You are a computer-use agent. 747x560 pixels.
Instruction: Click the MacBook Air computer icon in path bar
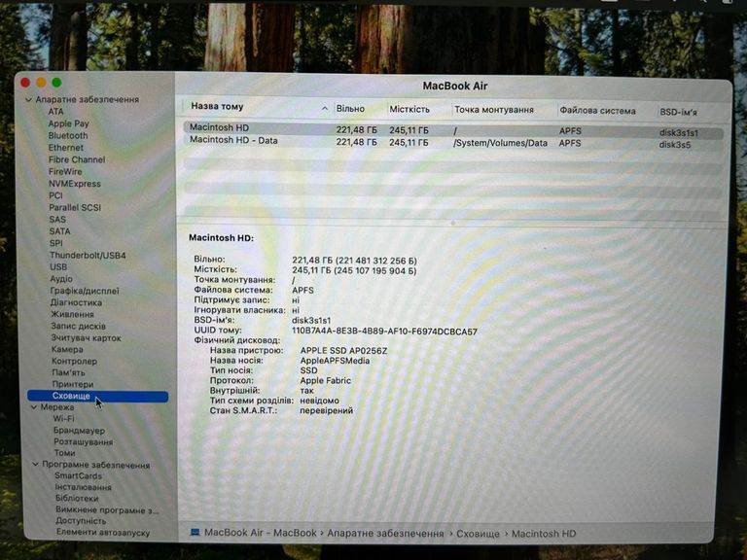pos(195,532)
